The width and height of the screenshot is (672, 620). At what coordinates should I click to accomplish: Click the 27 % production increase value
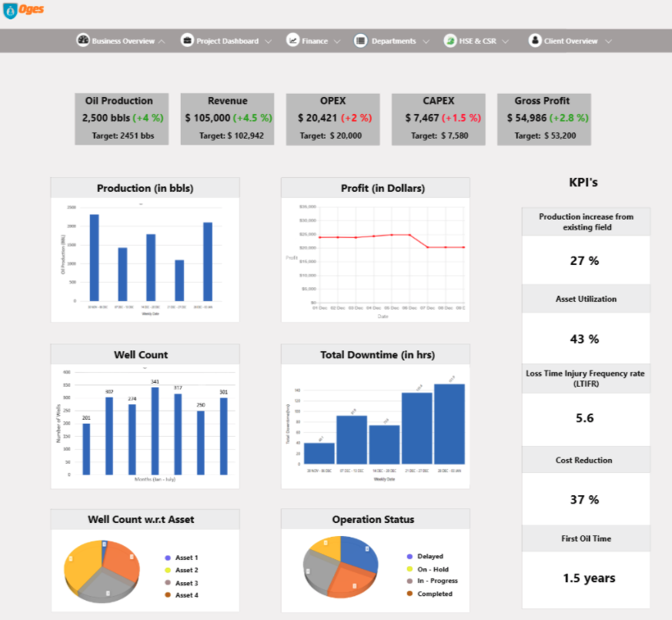(584, 260)
